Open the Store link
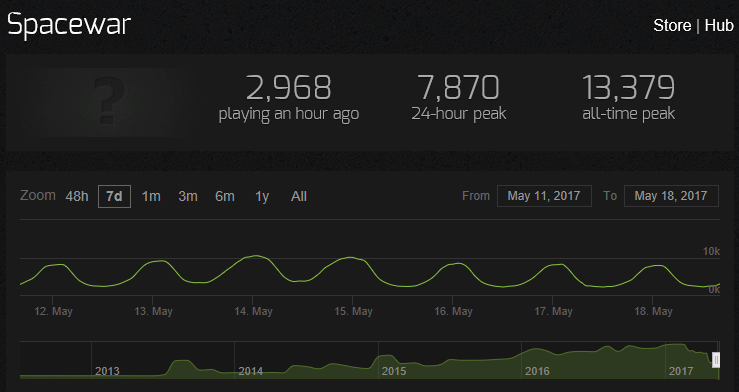Image resolution: width=739 pixels, height=392 pixels. (x=672, y=25)
